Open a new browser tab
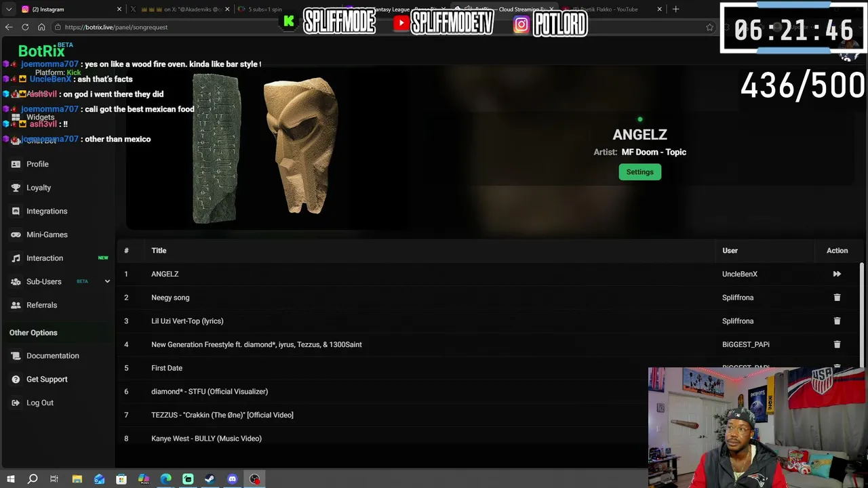 675,9
